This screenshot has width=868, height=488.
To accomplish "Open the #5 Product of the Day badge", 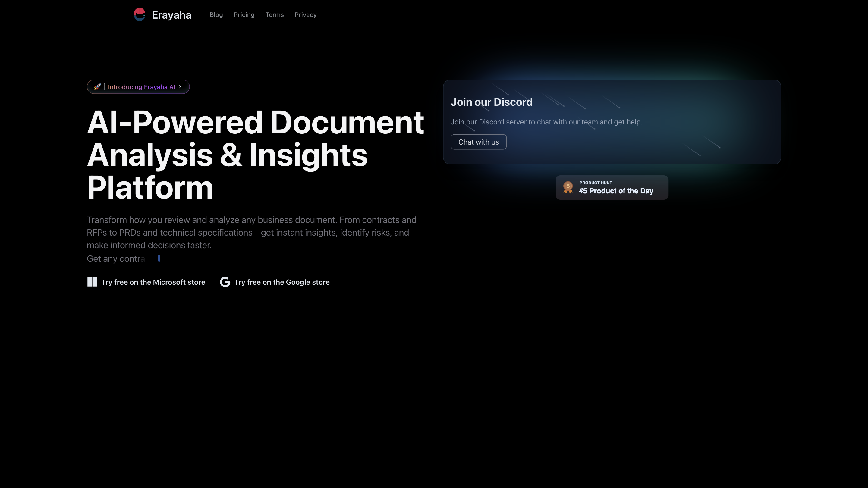I will coord(616,191).
